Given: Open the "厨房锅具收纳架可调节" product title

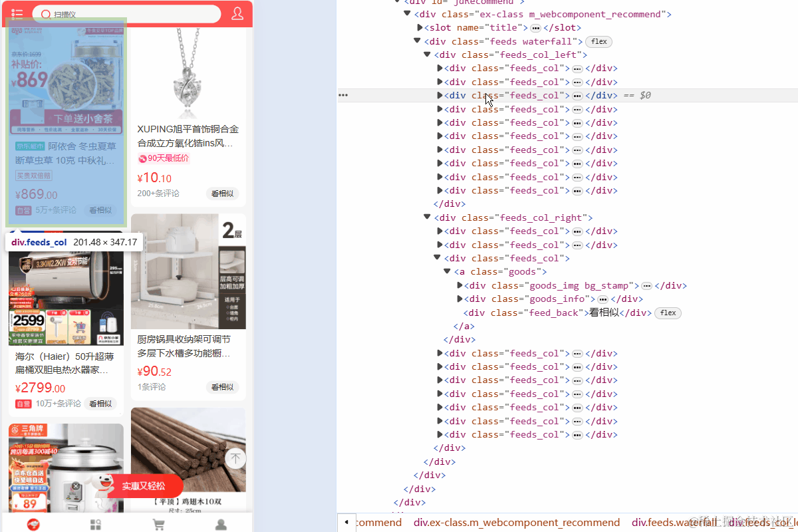Looking at the screenshot, I should coord(184,346).
